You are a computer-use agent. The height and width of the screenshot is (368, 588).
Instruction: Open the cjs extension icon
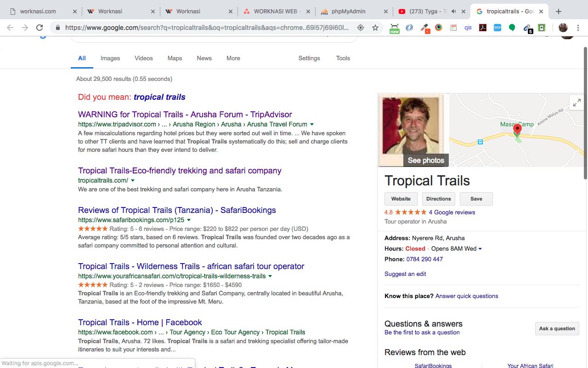468,28
